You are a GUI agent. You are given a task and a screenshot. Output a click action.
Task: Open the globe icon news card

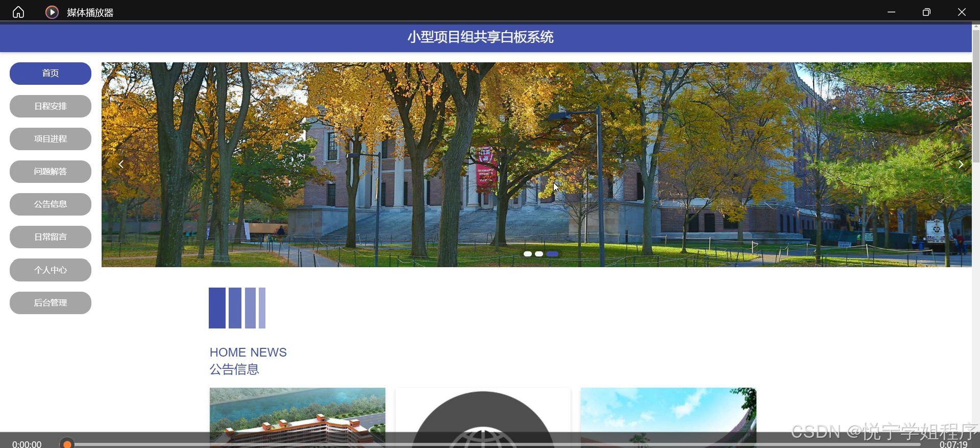(483, 417)
